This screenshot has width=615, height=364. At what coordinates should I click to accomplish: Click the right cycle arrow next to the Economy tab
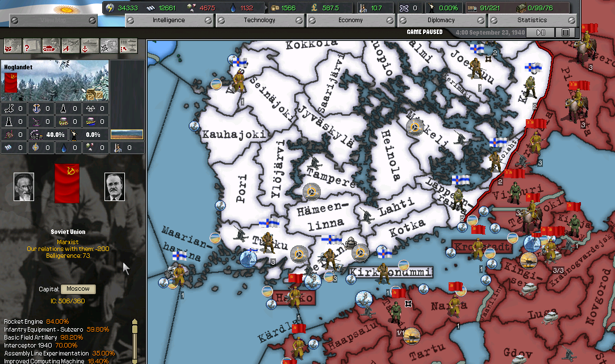390,20
